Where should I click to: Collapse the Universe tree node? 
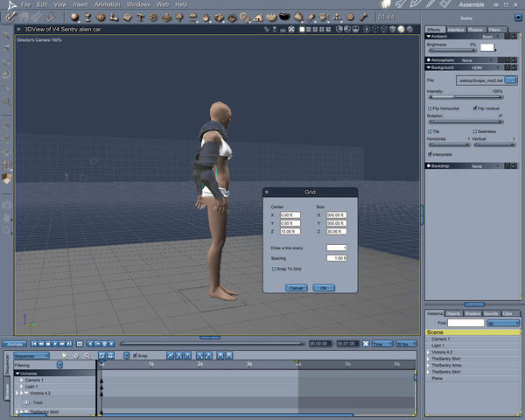[18, 374]
